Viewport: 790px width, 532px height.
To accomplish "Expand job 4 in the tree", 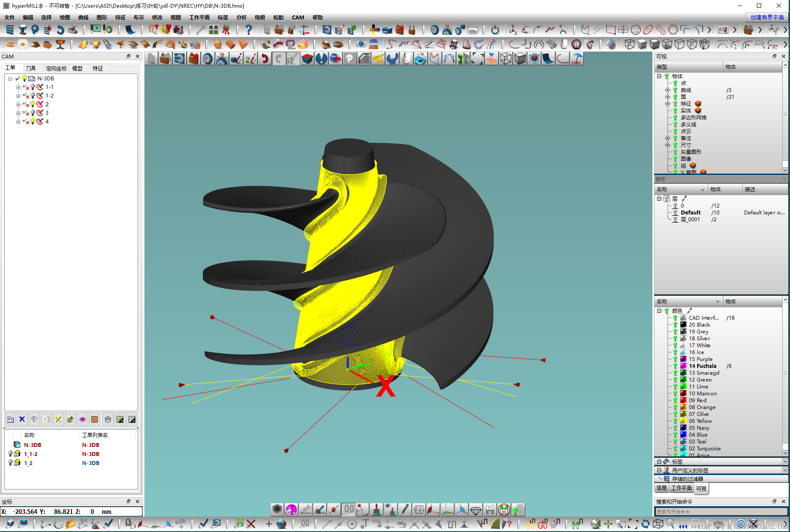I will coord(18,122).
